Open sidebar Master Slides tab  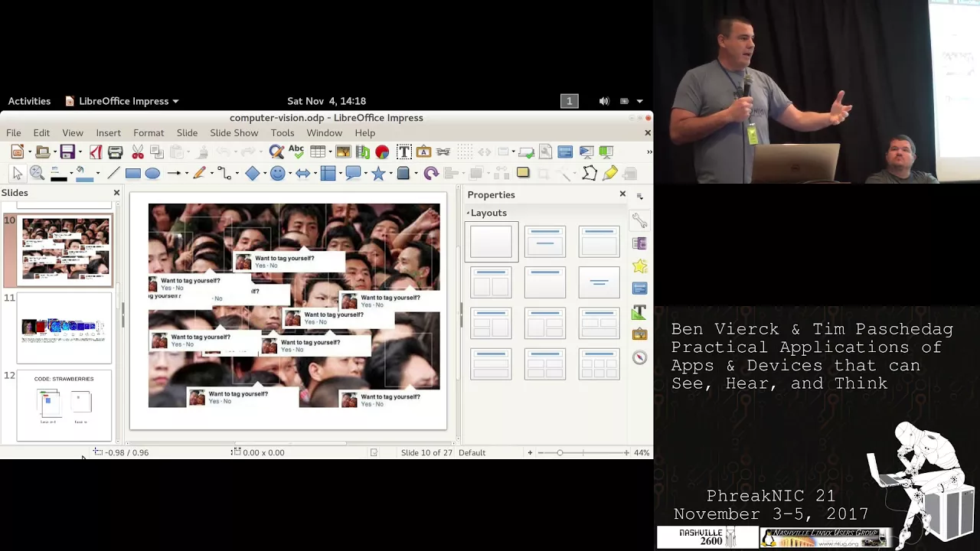click(639, 289)
